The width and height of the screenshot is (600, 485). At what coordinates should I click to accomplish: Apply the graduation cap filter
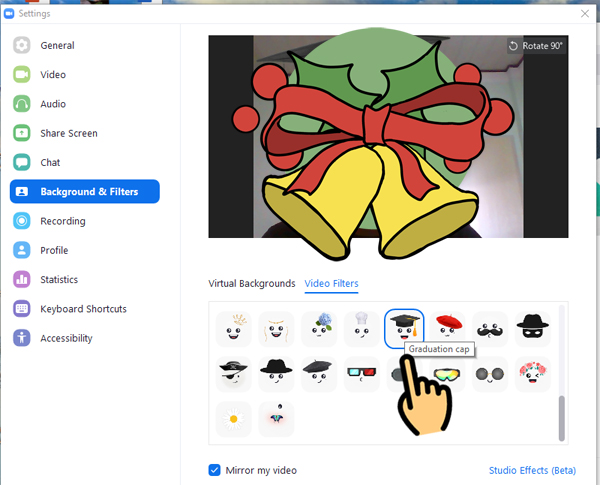click(x=404, y=326)
